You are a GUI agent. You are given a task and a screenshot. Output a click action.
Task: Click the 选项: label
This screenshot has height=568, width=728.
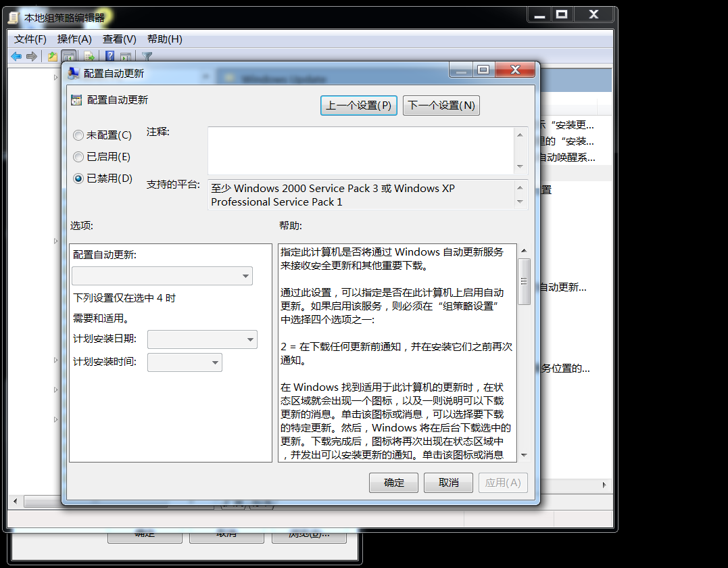82,226
